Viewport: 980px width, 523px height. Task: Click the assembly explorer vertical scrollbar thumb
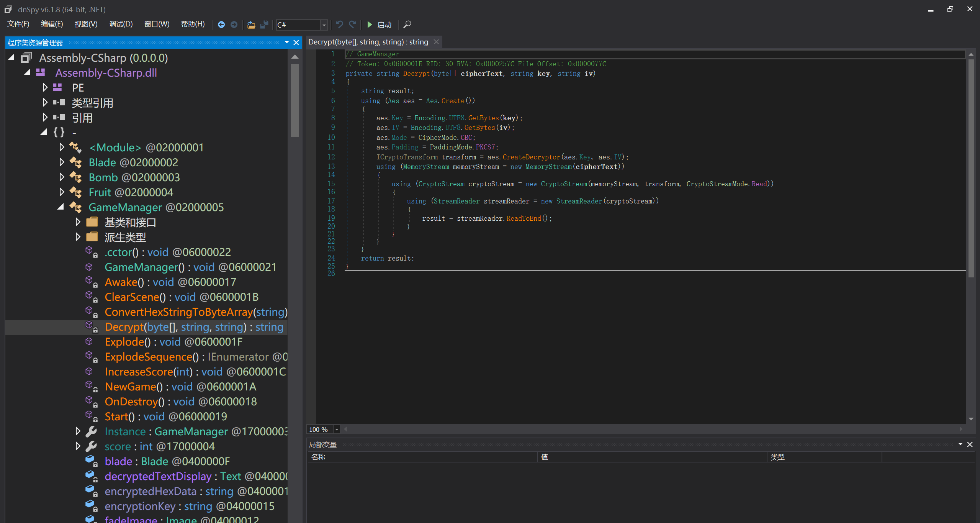tap(294, 100)
